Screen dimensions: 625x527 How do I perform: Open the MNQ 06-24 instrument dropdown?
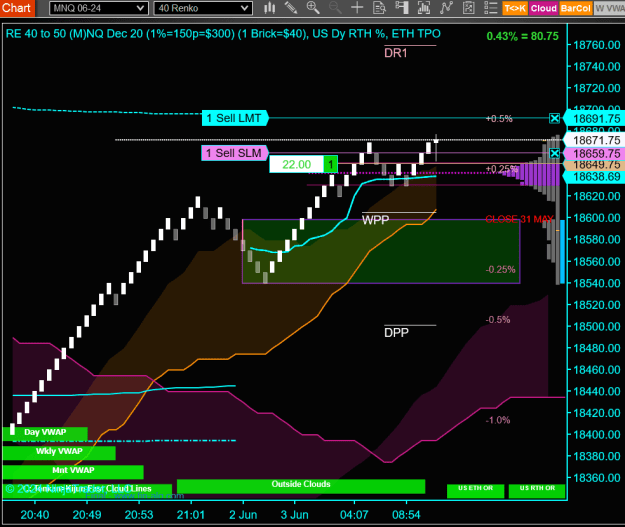98,8
